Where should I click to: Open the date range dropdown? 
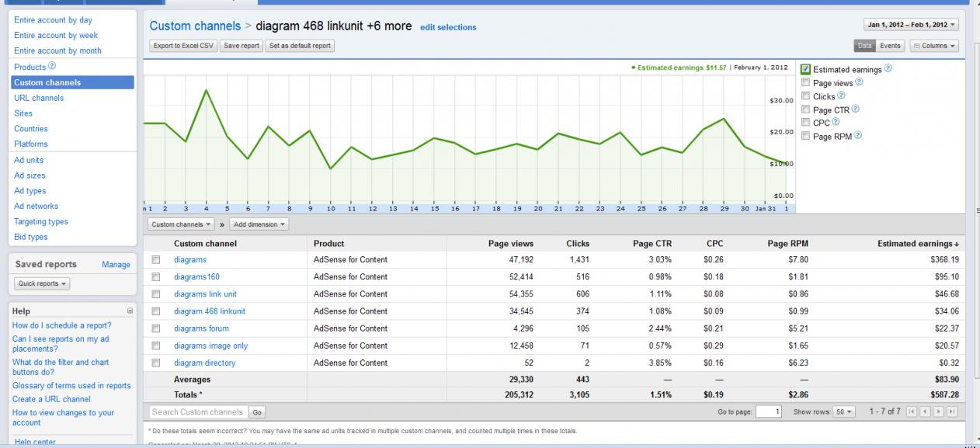pos(912,25)
